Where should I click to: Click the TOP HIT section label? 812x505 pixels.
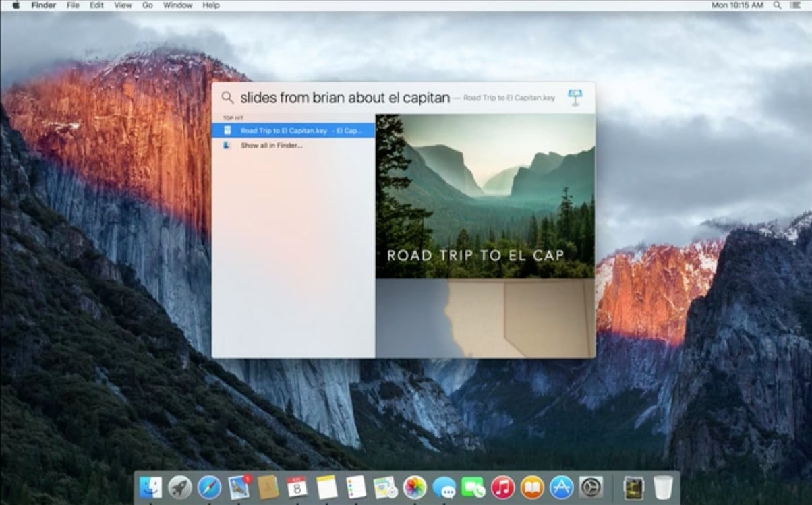coord(233,118)
